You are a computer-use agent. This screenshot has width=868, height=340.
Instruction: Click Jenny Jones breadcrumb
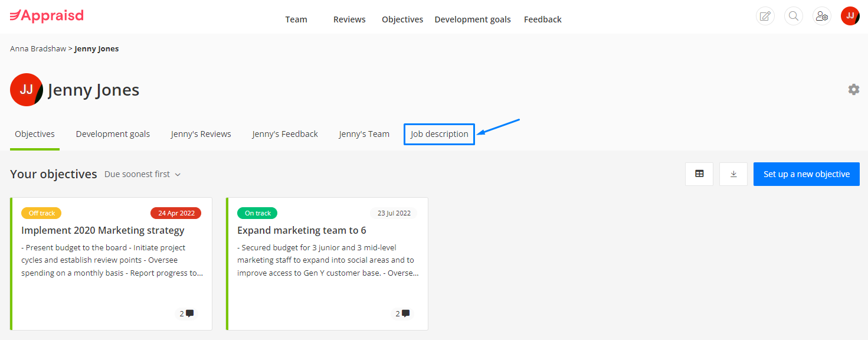tap(97, 49)
